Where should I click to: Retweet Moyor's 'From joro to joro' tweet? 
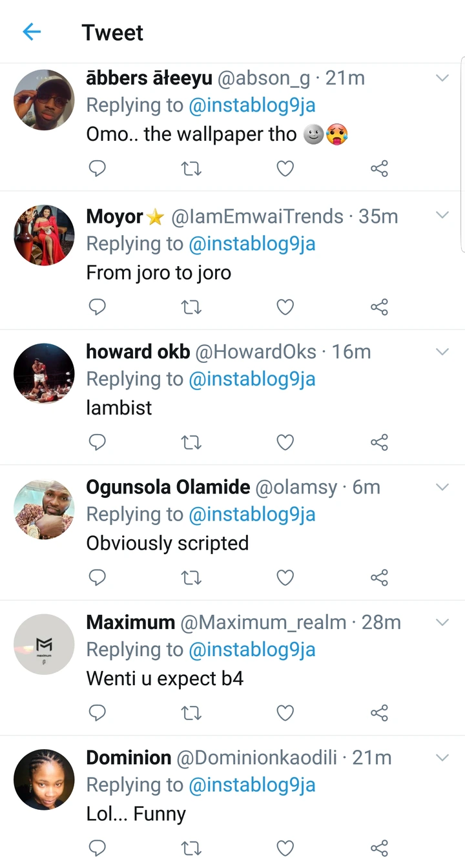tap(191, 307)
